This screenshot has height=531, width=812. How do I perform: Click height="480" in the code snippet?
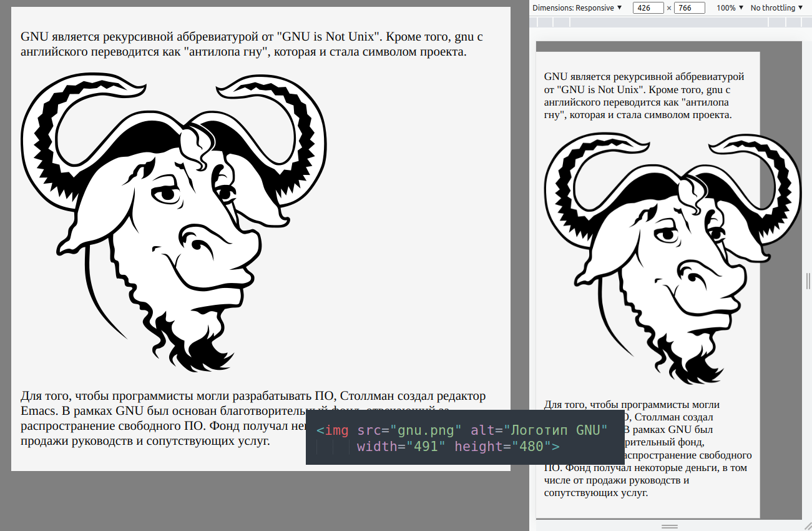(503, 447)
